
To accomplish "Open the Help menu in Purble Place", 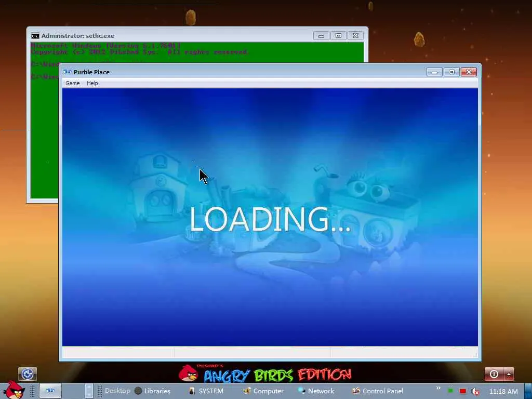I will tap(92, 83).
